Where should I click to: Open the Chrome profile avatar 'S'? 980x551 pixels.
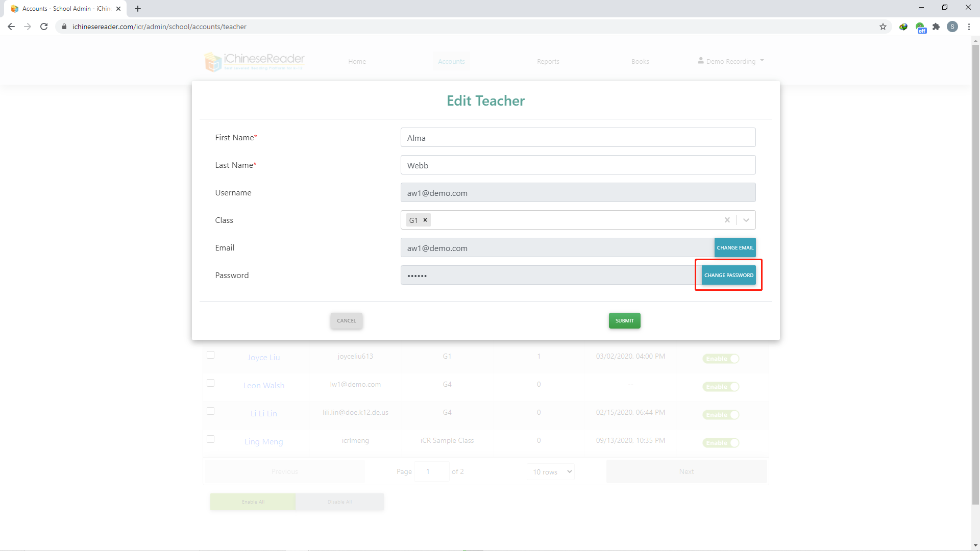pos(952,27)
